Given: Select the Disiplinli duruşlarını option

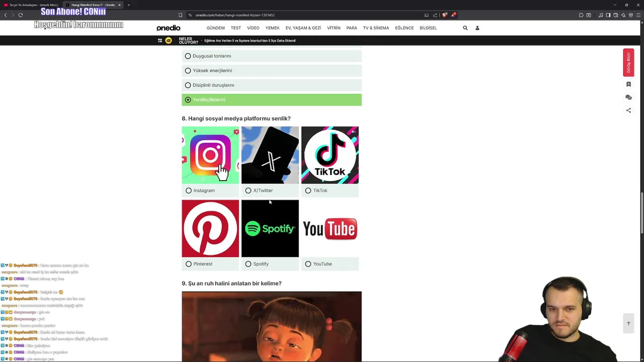Looking at the screenshot, I should (272, 85).
